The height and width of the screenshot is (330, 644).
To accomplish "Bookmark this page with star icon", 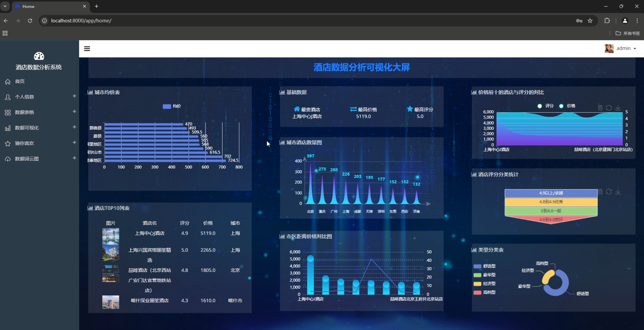I will [590, 21].
